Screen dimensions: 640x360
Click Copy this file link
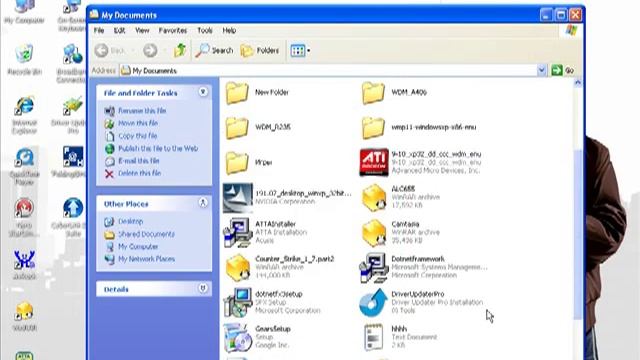(x=138, y=136)
